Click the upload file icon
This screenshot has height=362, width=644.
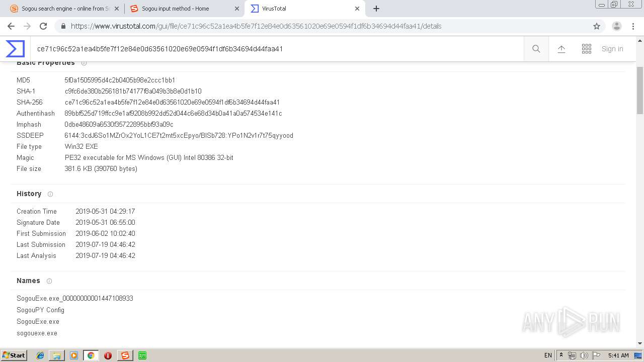click(x=561, y=49)
